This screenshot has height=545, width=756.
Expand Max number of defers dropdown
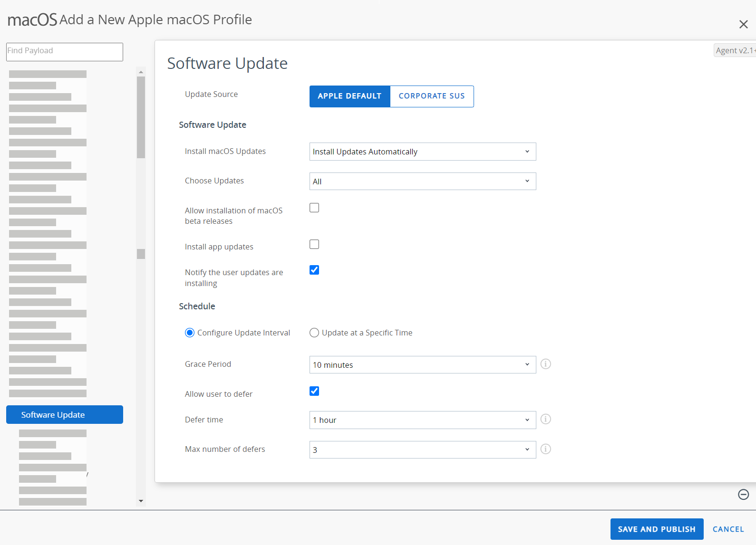pos(423,449)
